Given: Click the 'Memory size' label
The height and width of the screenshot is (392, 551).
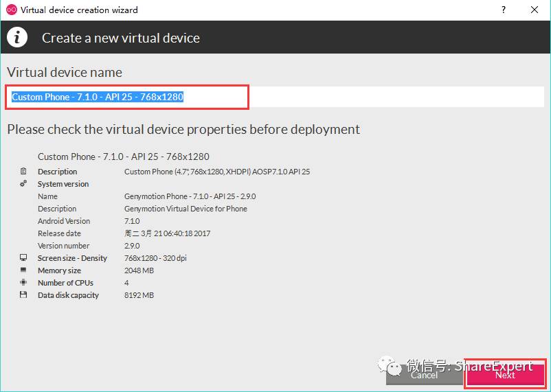Looking at the screenshot, I should click(59, 270).
